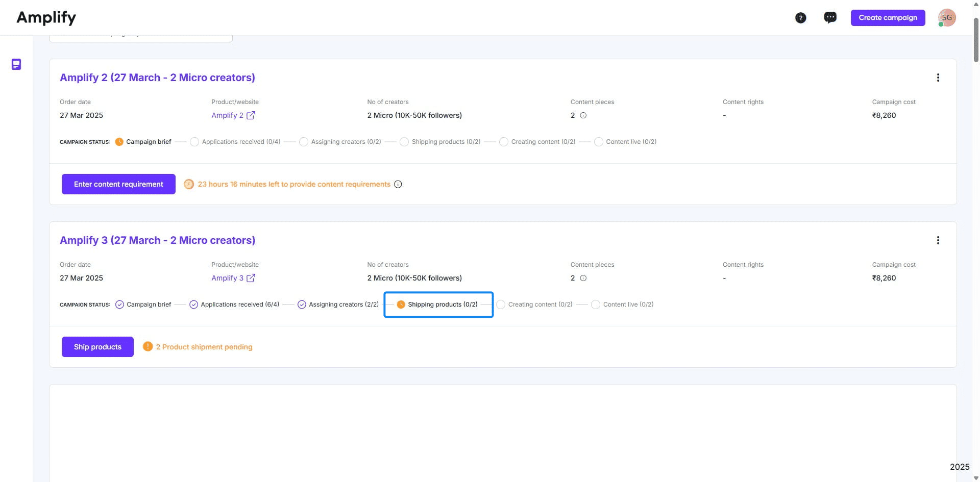Viewport: 980px width, 482px height.
Task: Open the campaigns sidebar icon
Action: click(x=16, y=64)
